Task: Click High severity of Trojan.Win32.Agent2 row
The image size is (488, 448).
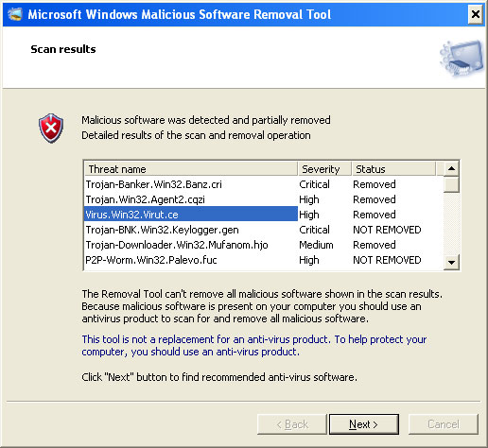Action: (309, 199)
